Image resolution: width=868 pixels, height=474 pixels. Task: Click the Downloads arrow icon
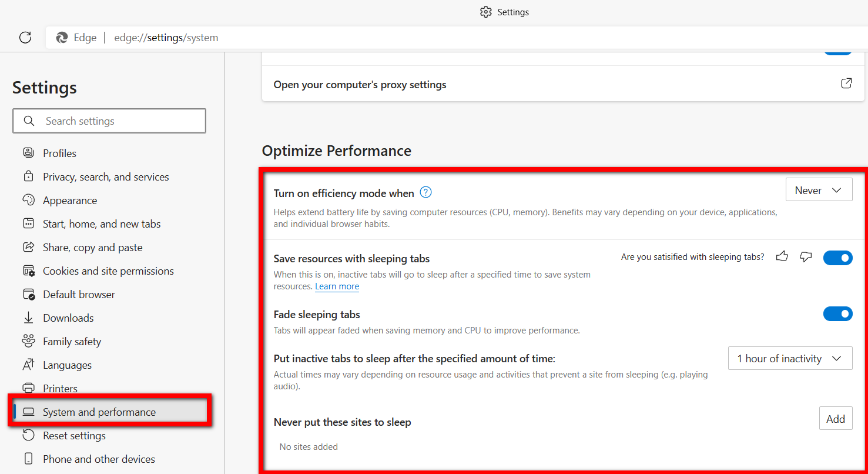click(x=28, y=318)
